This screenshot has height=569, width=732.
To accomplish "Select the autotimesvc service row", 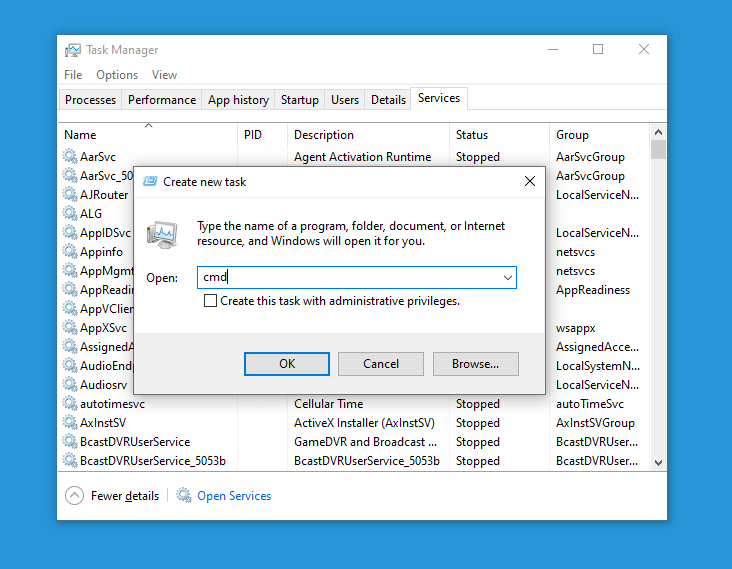I will pyautogui.click(x=355, y=403).
